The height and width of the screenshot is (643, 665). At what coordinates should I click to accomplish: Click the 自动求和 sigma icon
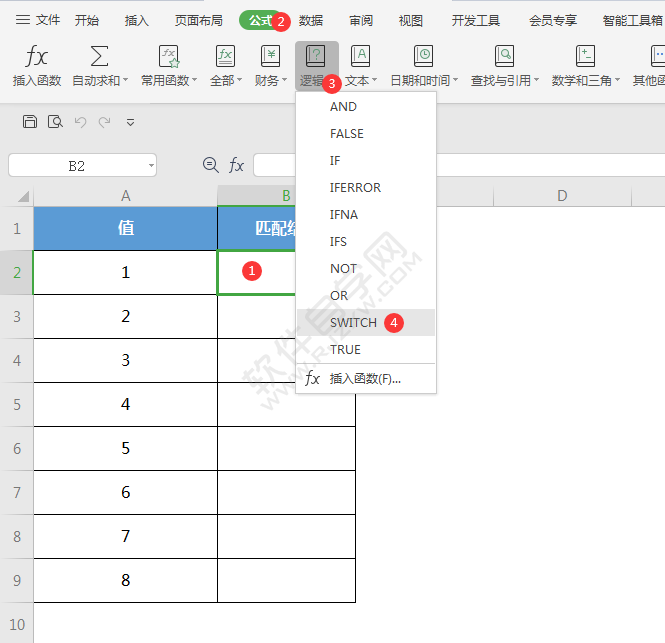(99, 56)
